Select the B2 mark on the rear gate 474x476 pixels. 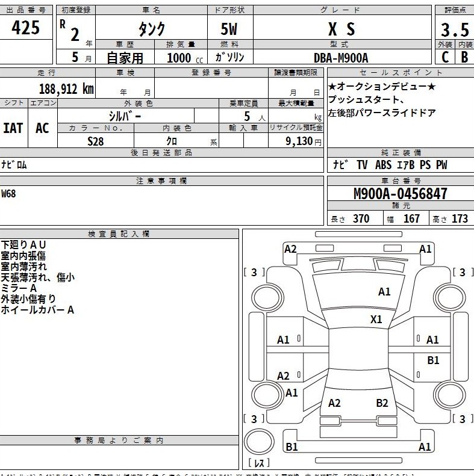382,403
